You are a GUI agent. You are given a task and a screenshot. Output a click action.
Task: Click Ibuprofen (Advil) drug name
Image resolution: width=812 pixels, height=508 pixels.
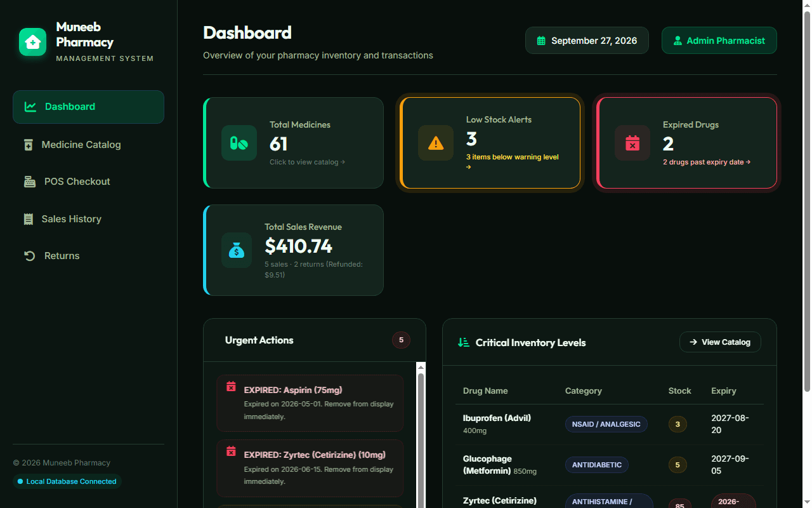497,418
